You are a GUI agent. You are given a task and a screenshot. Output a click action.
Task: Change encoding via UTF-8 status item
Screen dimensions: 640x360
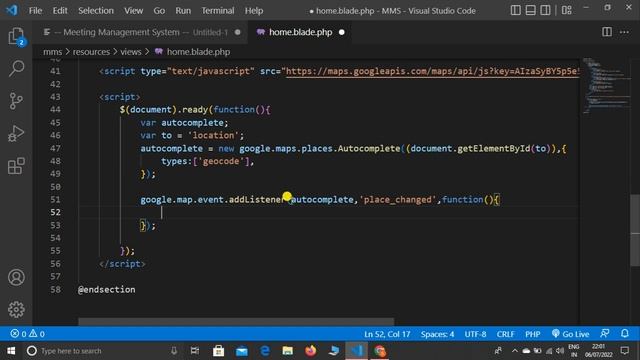[475, 334]
